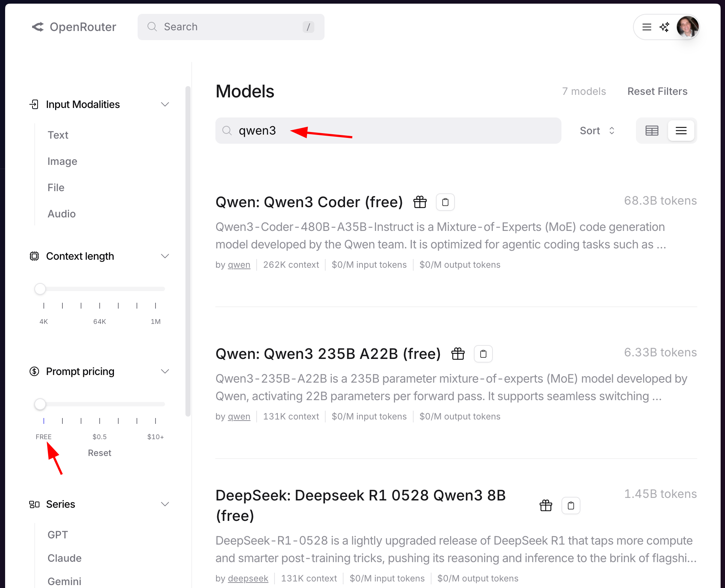Click the sidebar vertical scrollbar
This screenshot has height=588, width=725.
[x=188, y=251]
